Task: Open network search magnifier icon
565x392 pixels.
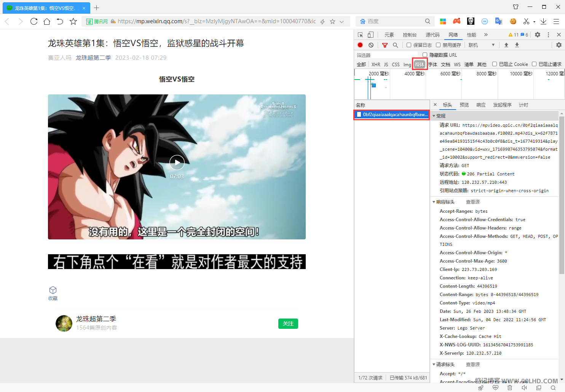Action: point(395,45)
